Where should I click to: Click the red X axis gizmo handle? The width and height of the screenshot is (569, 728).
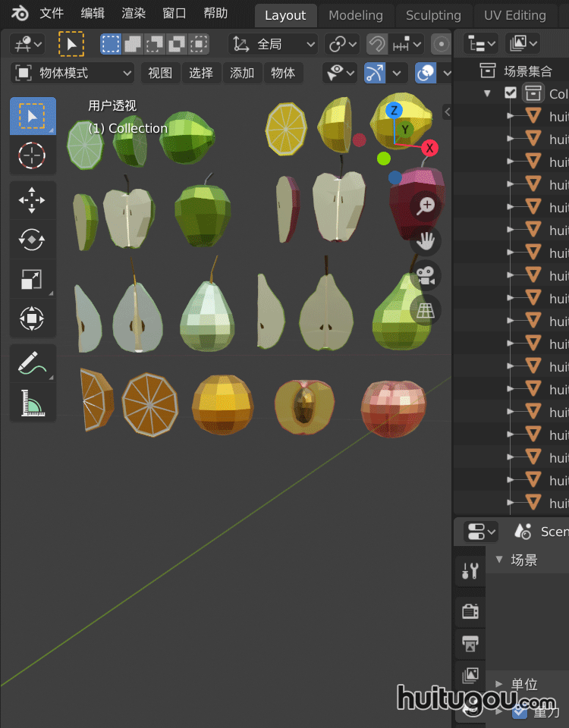pos(429,148)
